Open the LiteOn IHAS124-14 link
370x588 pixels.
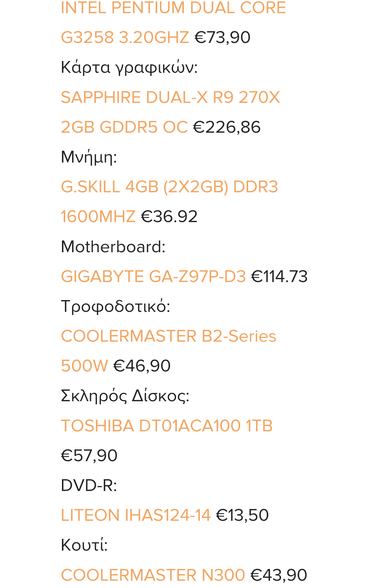136,515
